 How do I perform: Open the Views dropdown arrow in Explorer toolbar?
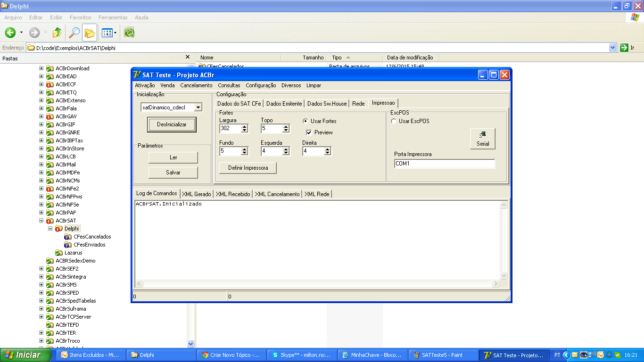click(x=115, y=33)
